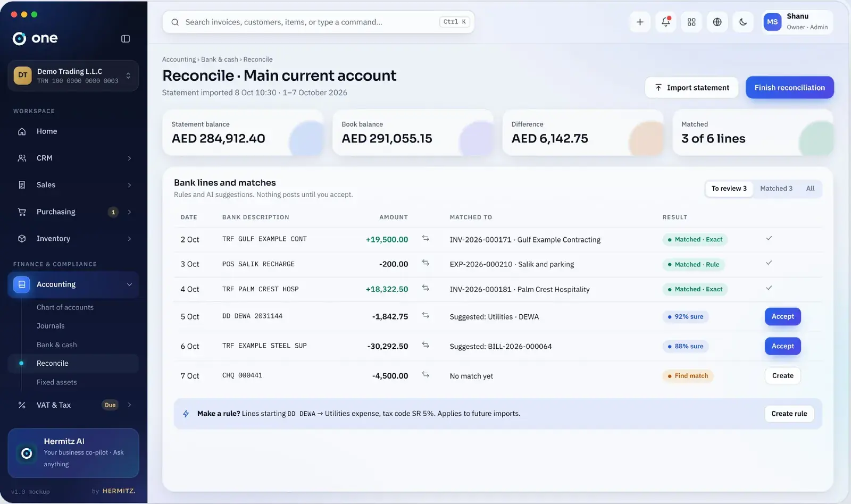Click the checkmark on the Salik row

click(x=769, y=263)
